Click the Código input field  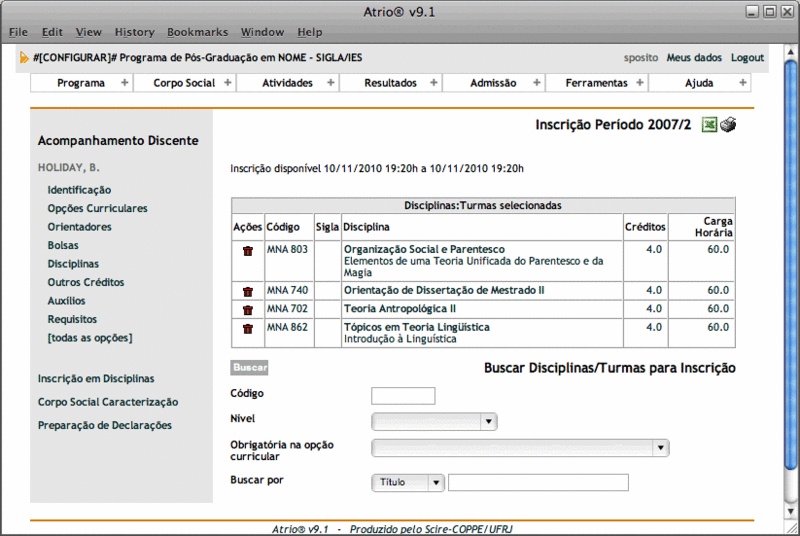pos(403,396)
